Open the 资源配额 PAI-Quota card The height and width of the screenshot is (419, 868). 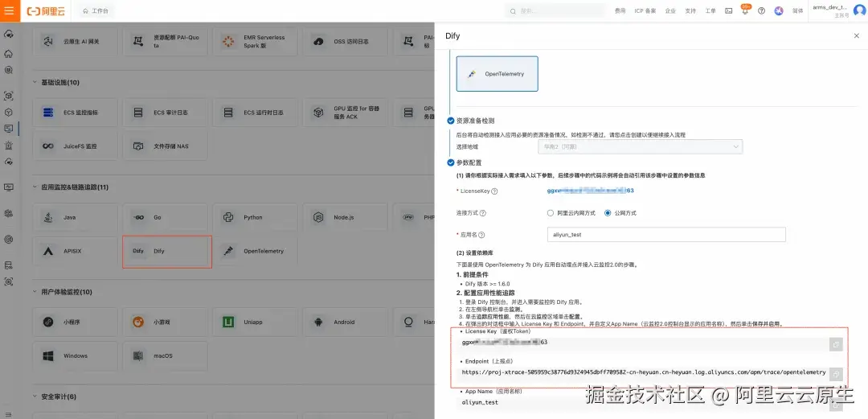[x=165, y=41]
